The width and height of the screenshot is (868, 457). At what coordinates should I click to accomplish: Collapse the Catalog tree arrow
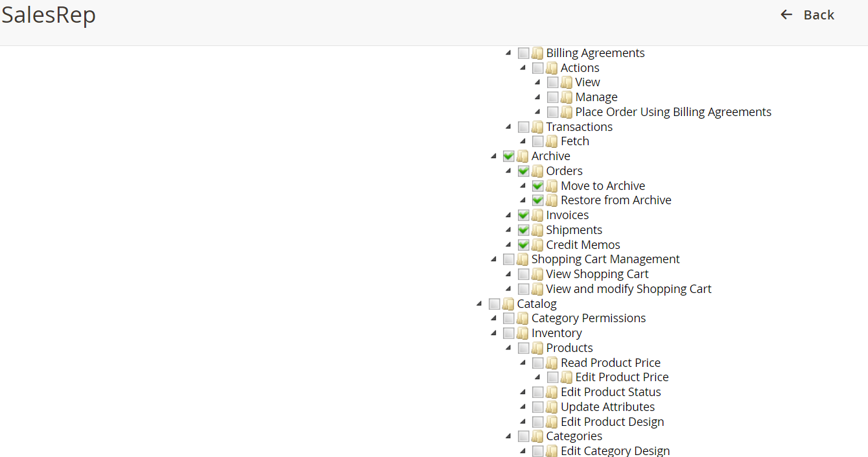pos(479,303)
